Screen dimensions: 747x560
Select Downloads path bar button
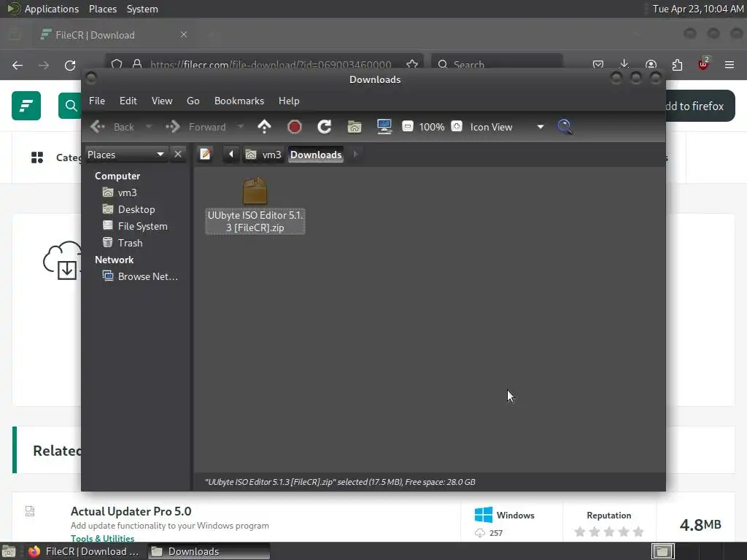tap(316, 155)
